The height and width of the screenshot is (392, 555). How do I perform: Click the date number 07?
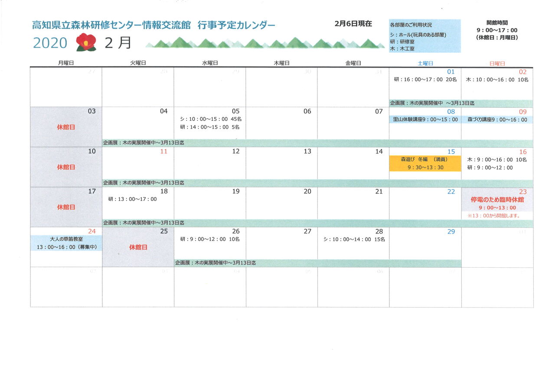[x=379, y=111]
